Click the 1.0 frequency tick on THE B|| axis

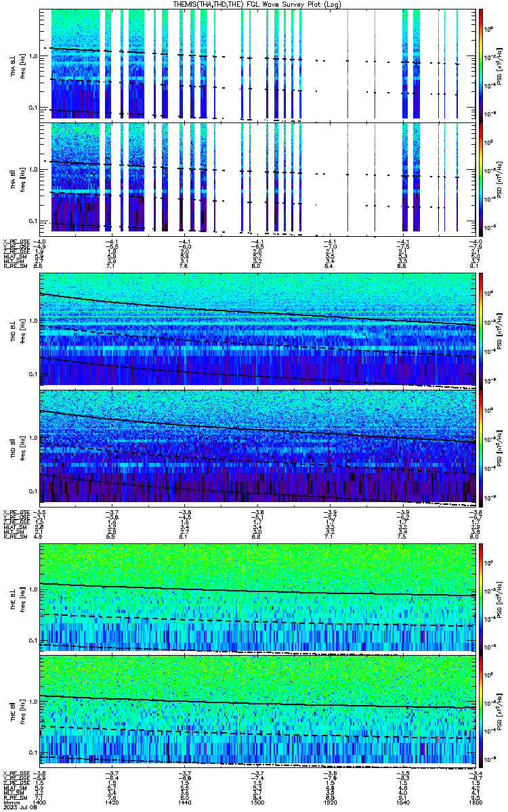pyautogui.click(x=34, y=702)
